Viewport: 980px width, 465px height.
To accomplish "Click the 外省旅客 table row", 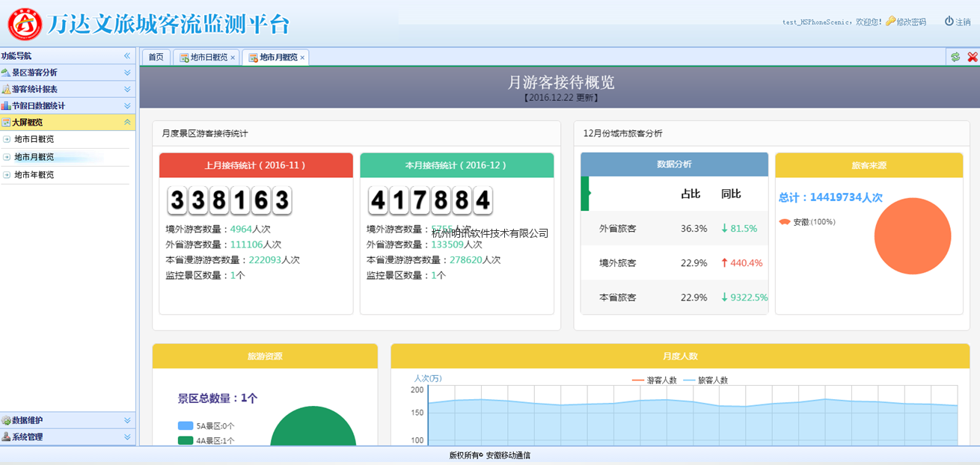I will tap(675, 228).
